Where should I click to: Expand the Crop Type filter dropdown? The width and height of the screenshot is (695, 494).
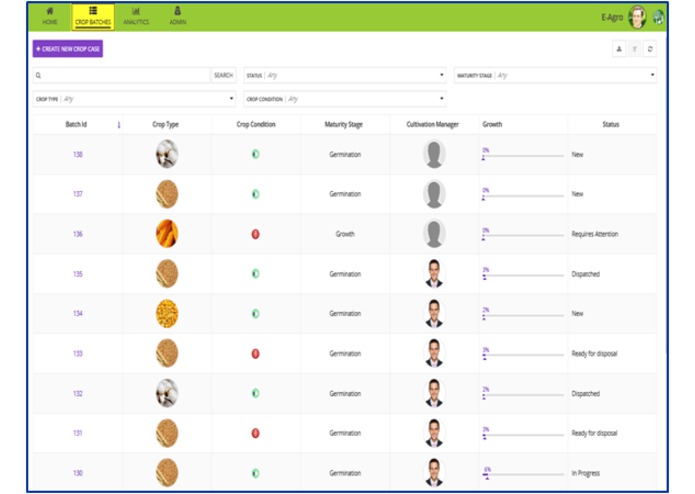pos(135,99)
